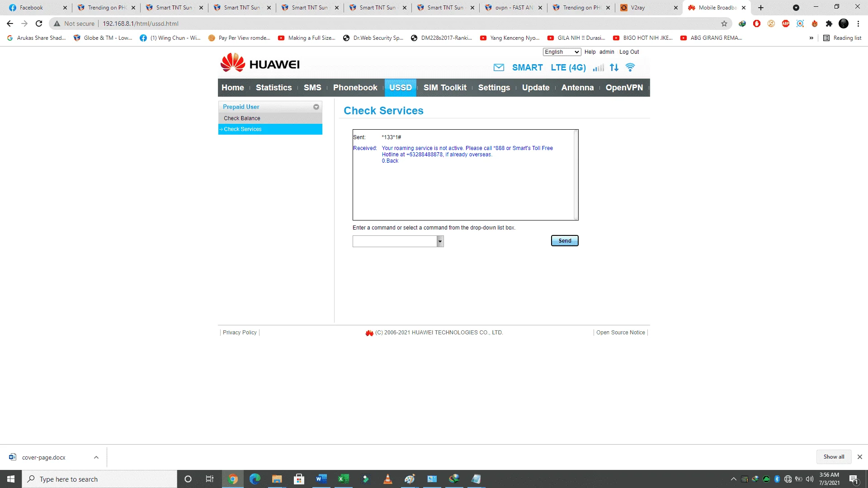868x488 pixels.
Task: Click the Wi-Fi status icon
Action: [x=630, y=68]
